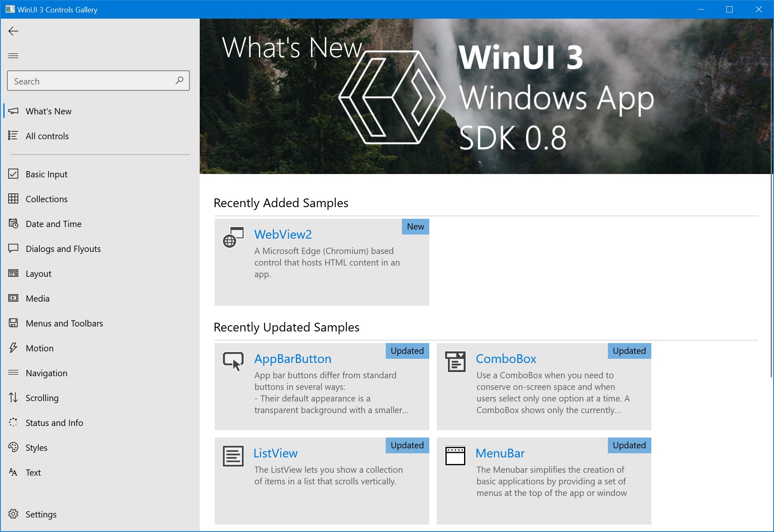
Task: Open the Scrolling category
Action: (99, 398)
